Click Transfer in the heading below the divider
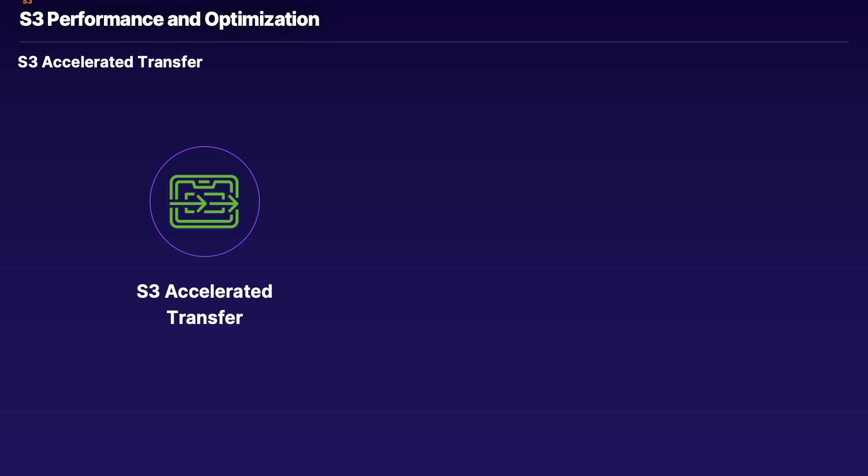Viewport: 868px width, 476px height. click(x=170, y=62)
